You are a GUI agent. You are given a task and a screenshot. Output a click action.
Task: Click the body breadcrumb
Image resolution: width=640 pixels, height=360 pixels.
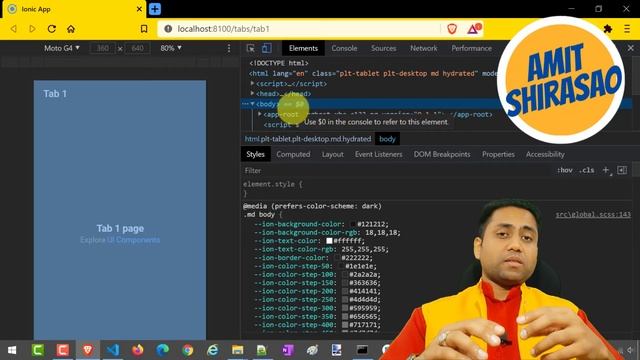pyautogui.click(x=387, y=139)
